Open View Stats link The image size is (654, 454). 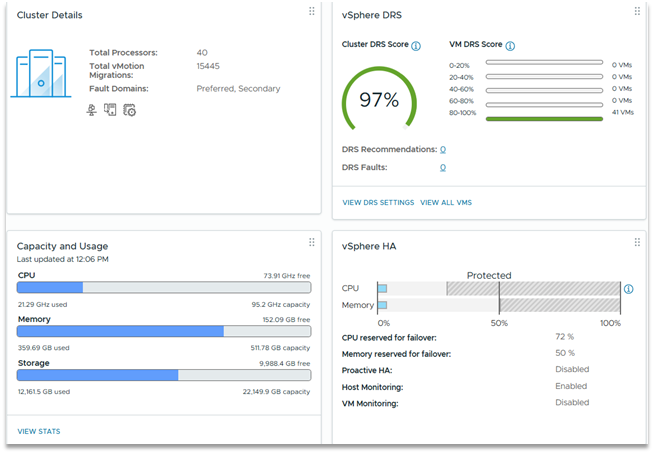[x=39, y=431]
